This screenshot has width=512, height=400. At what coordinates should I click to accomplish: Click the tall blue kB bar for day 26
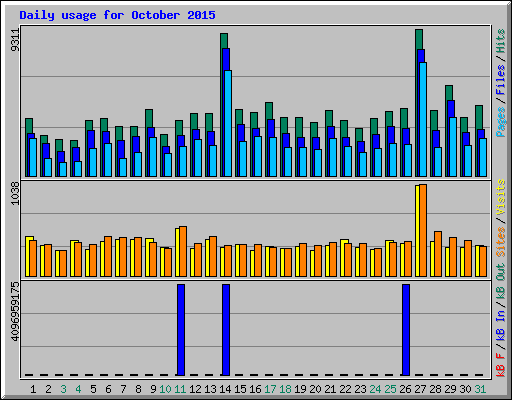point(406,330)
